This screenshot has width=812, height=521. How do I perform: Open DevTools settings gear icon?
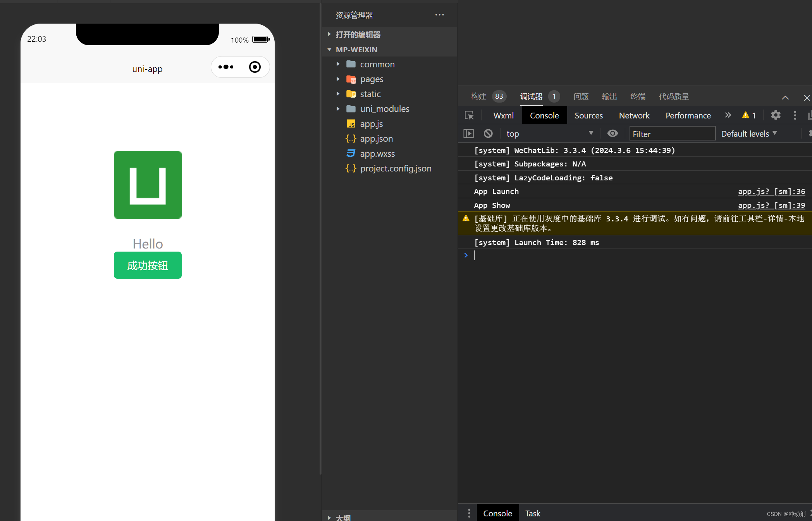775,115
